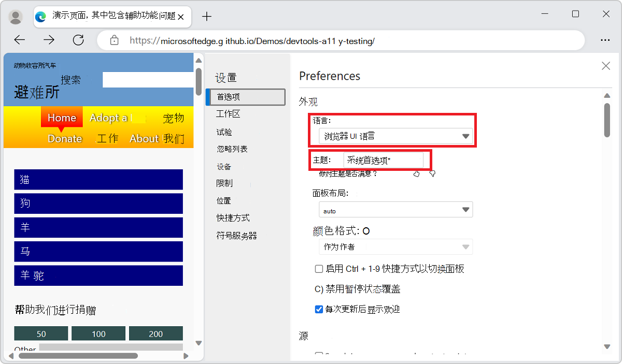Viewport: 622px width, 364px height.
Task: Open the browser ellipsis settings menu
Action: click(605, 40)
